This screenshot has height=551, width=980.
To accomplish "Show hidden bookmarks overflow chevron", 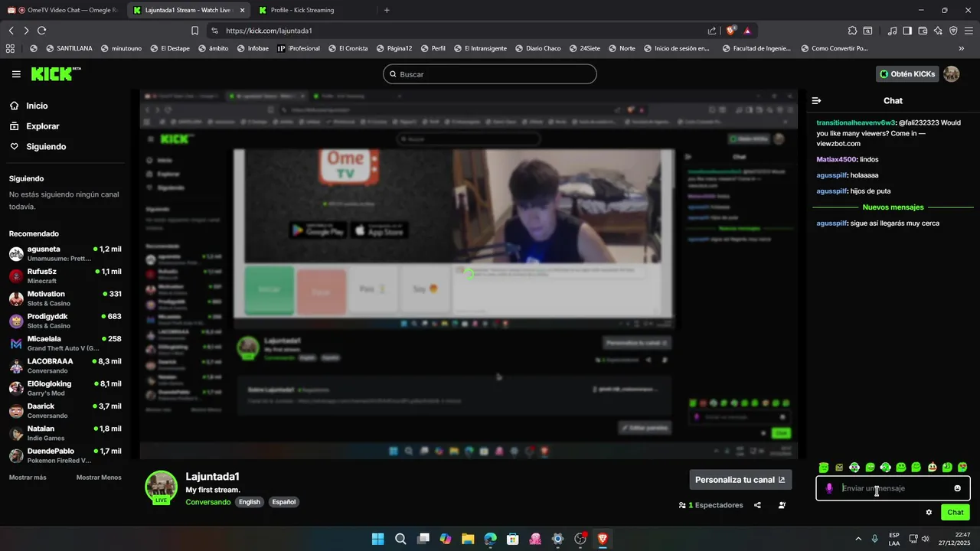I will pyautogui.click(x=962, y=48).
